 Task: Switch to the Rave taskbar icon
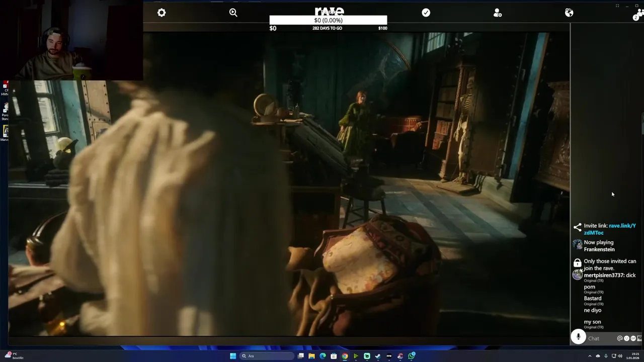(389, 356)
